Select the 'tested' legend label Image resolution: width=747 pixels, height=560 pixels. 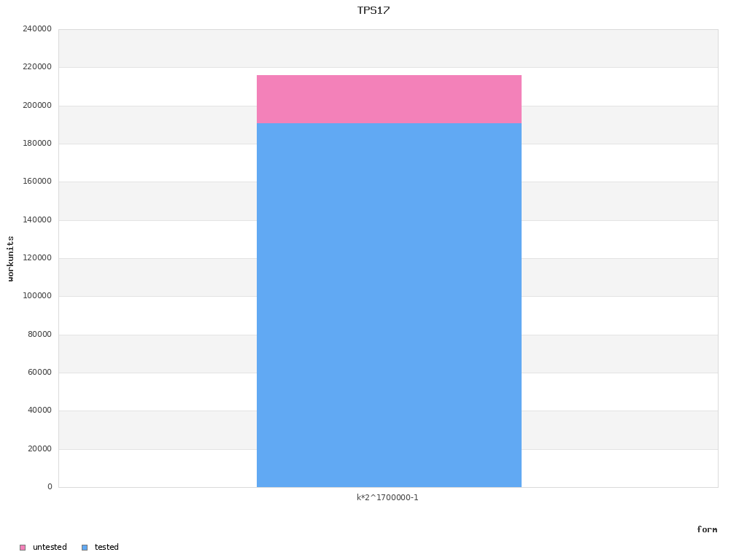(x=107, y=548)
